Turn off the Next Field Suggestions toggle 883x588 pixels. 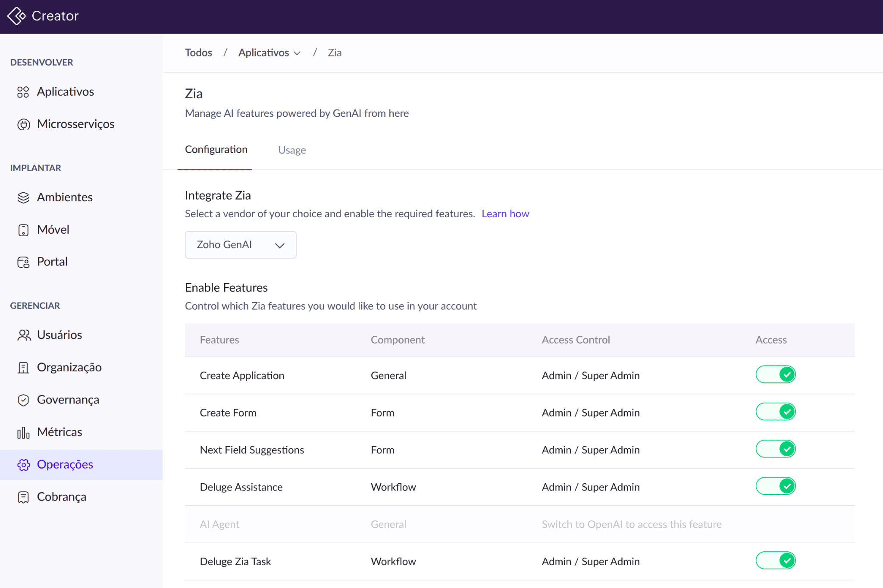[775, 449]
